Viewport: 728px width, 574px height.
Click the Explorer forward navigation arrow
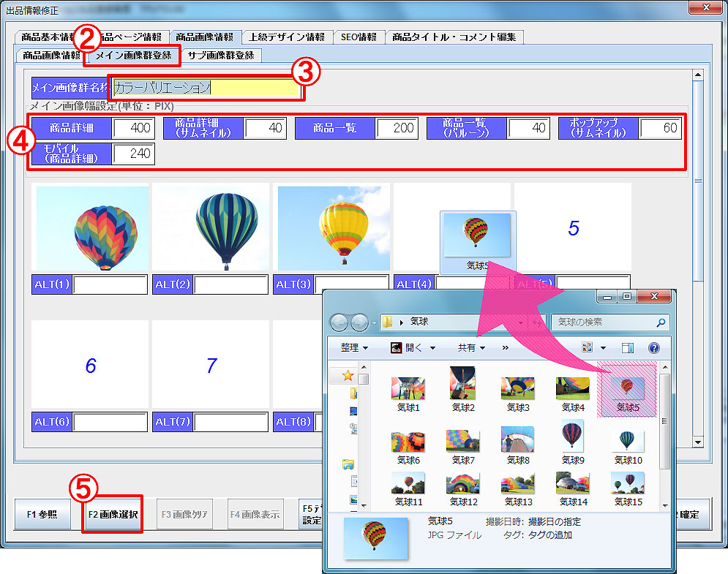(x=360, y=322)
